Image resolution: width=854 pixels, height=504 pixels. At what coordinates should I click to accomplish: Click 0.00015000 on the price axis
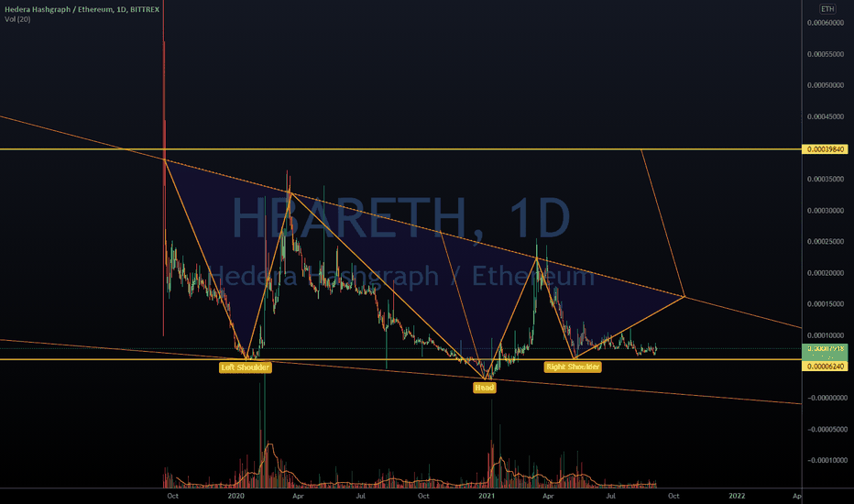click(x=825, y=304)
